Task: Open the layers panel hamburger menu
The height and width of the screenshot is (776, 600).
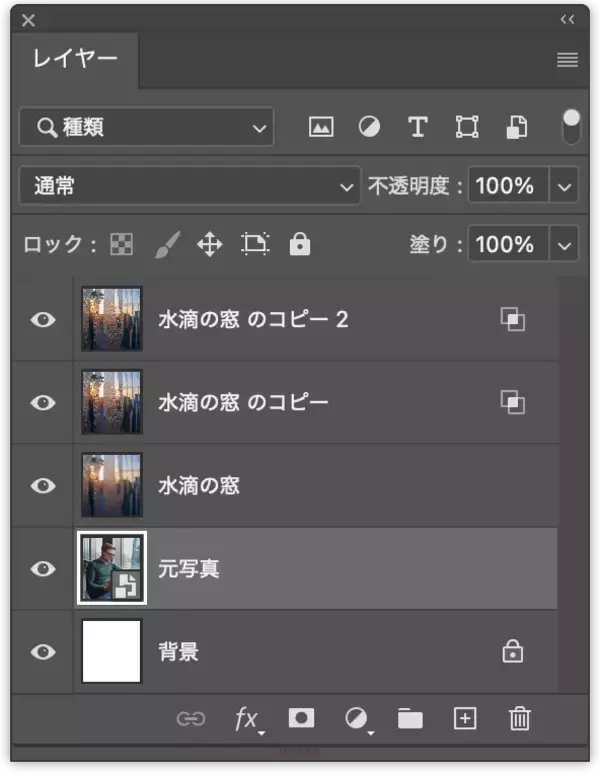Action: tap(567, 60)
